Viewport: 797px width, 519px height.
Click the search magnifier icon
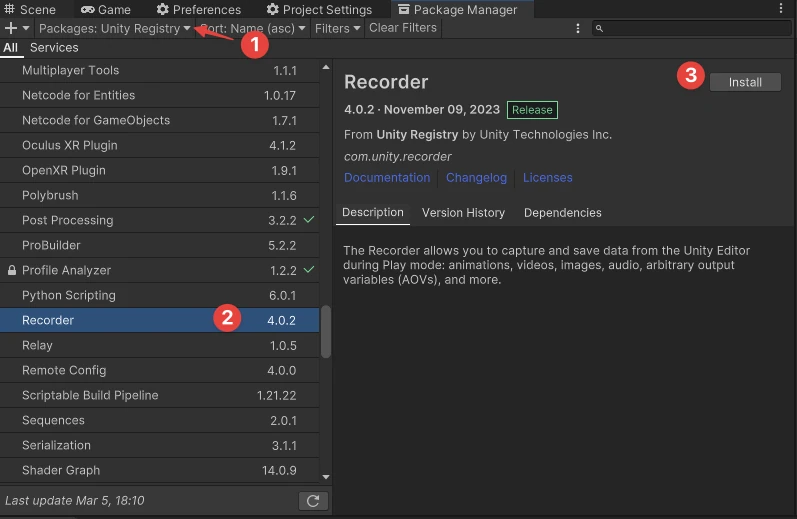(x=599, y=28)
